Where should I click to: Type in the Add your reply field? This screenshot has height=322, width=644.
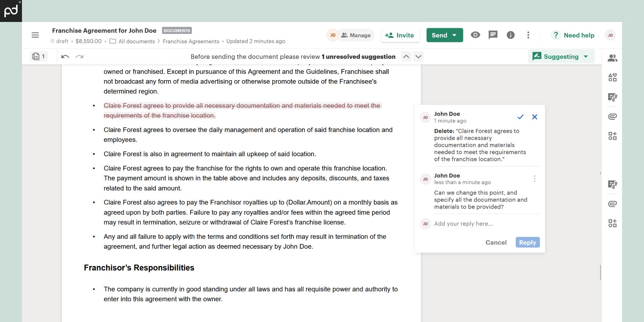click(x=486, y=224)
